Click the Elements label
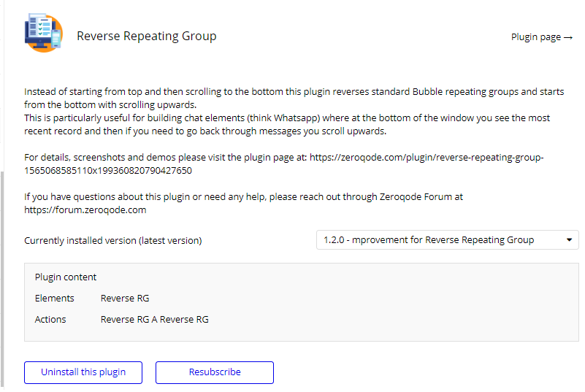 click(55, 299)
